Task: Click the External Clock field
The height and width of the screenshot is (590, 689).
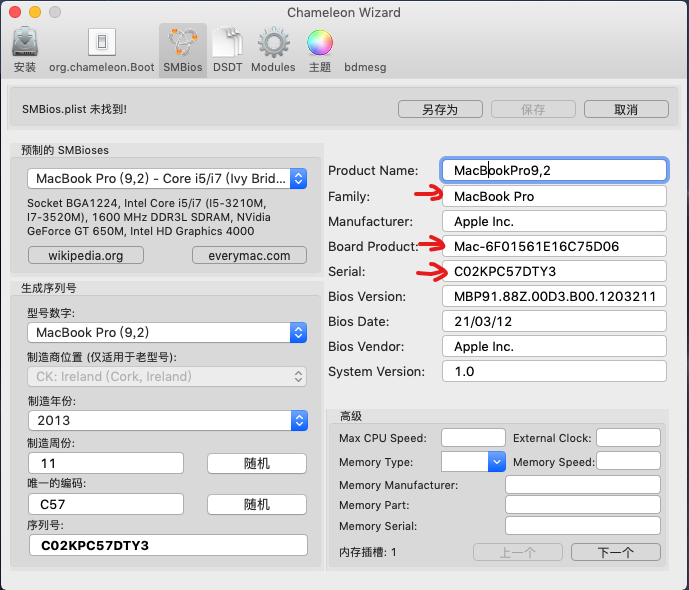Action: 628,438
